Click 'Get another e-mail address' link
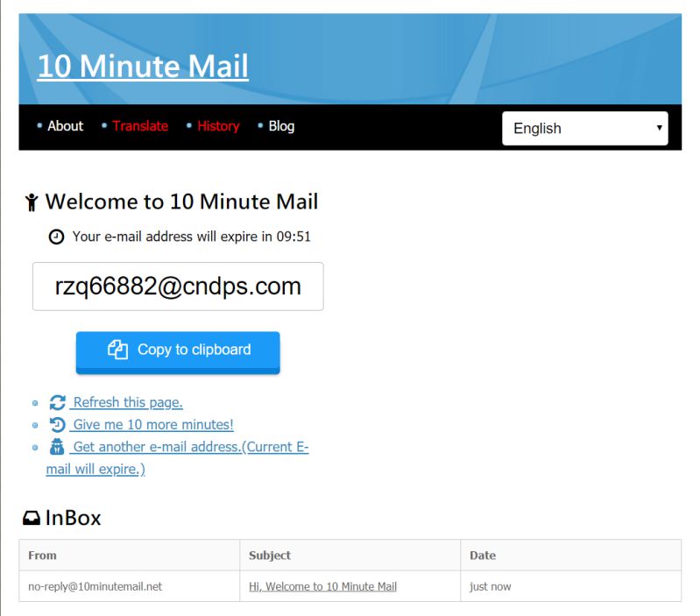Image resolution: width=700 pixels, height=616 pixels. tap(190, 447)
